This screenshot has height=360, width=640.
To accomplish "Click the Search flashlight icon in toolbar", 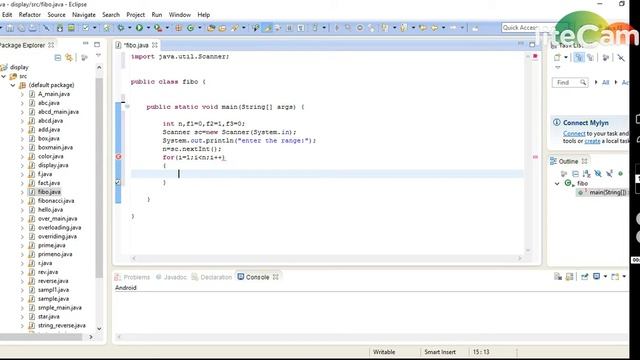I will pos(235,28).
